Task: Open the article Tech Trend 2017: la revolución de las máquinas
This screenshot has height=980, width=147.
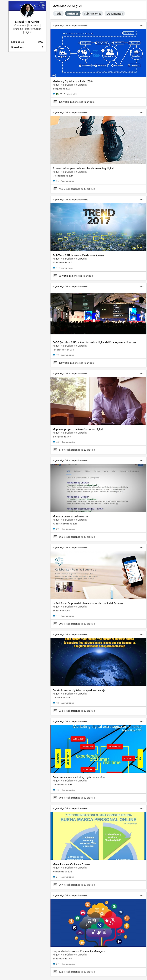Action: 78,255
